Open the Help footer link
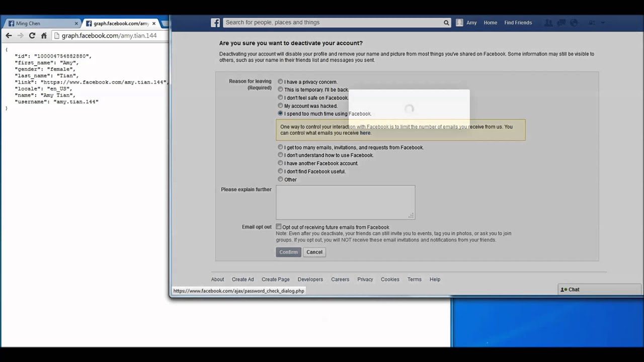 (435, 280)
